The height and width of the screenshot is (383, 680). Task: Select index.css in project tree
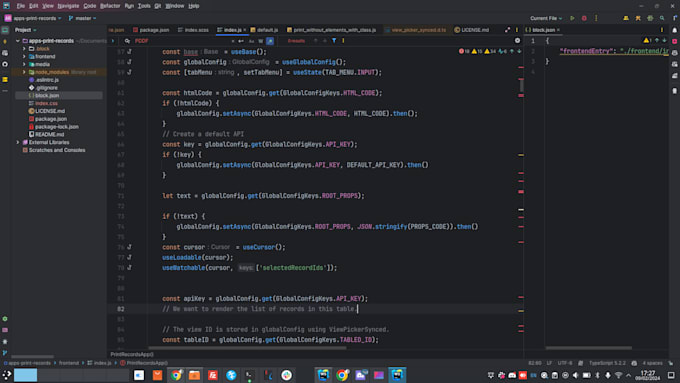pyautogui.click(x=43, y=103)
